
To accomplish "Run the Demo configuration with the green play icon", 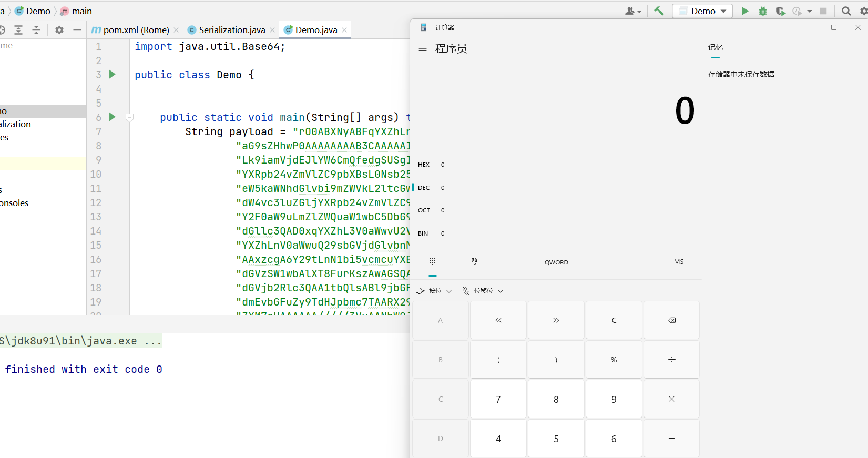I will (745, 11).
